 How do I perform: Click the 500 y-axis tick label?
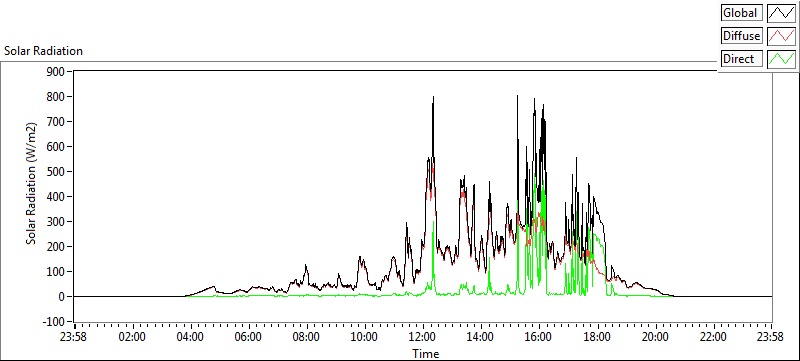(57, 171)
